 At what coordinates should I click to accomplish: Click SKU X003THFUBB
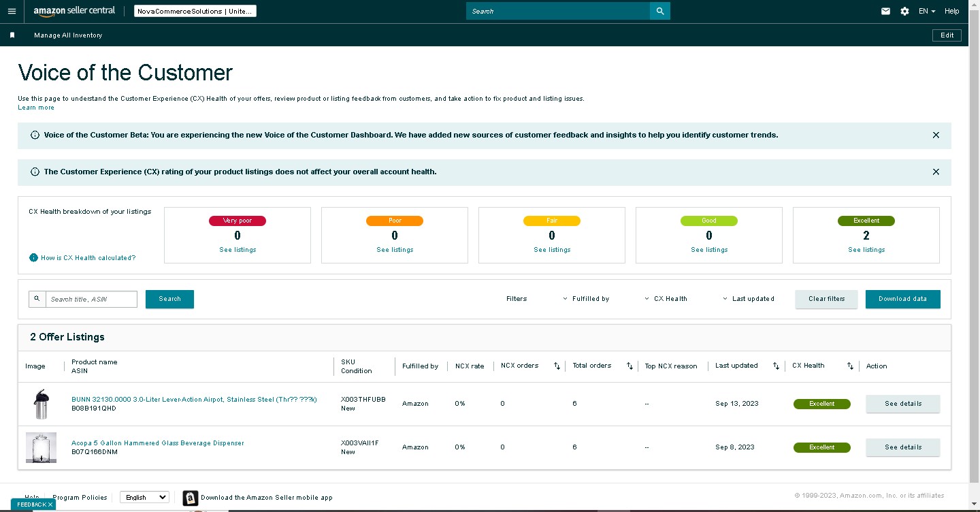tap(363, 400)
